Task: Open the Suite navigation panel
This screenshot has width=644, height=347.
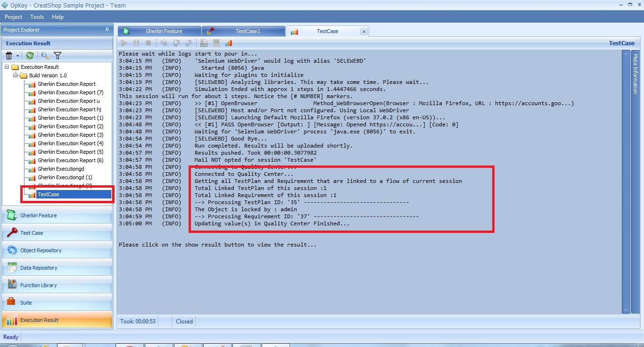Action: point(57,303)
